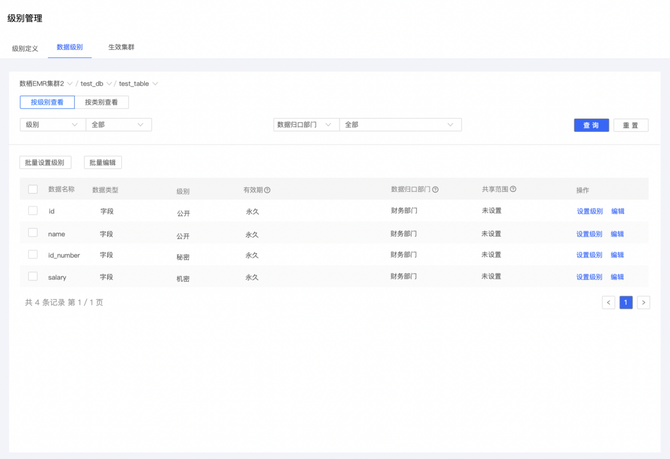
Task: Select the header select-all checkbox
Action: pos(33,189)
